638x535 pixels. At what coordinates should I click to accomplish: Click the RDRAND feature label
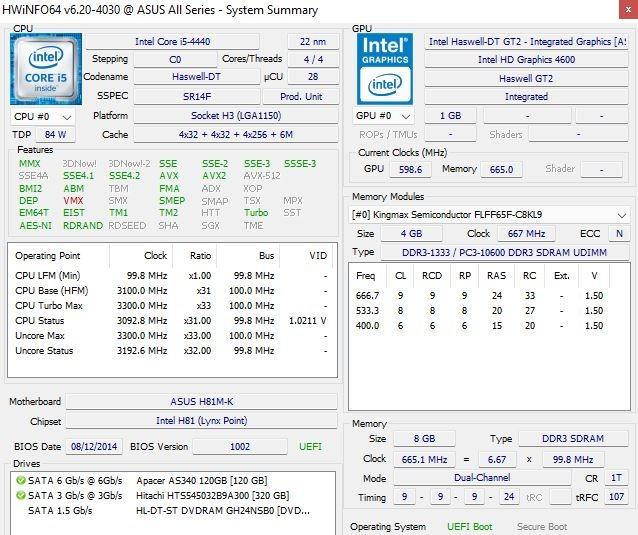[x=83, y=226]
